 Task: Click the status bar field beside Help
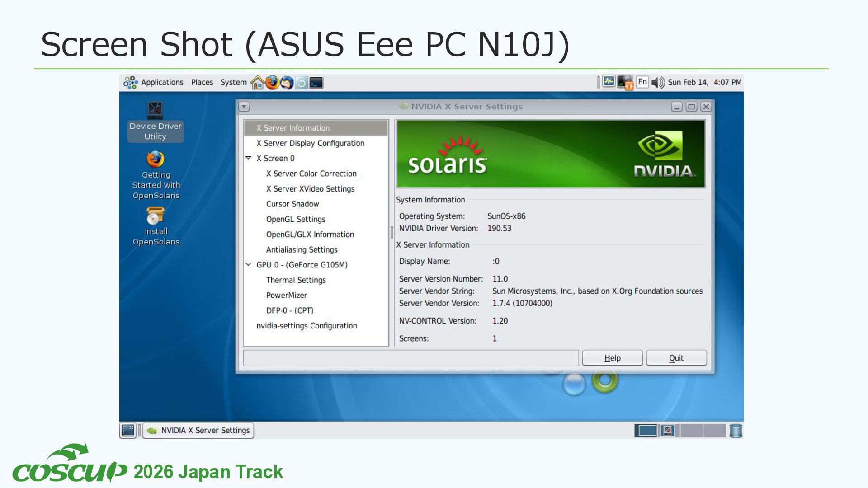click(x=411, y=358)
